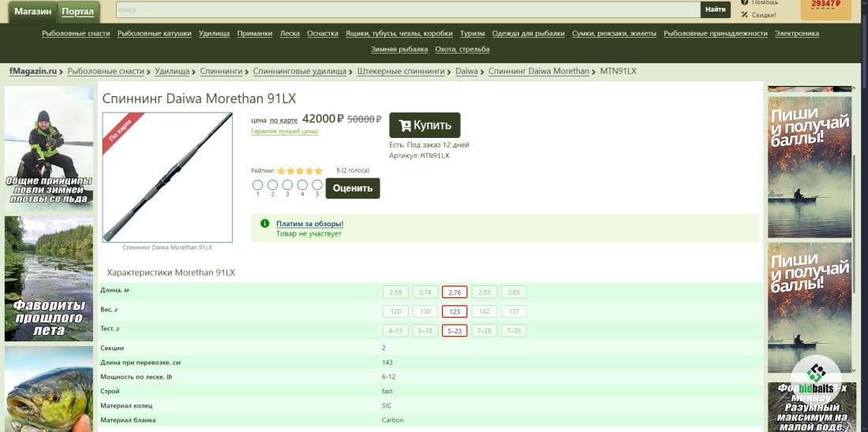Select rating radio button 5
The height and width of the screenshot is (432, 868).
tap(317, 184)
